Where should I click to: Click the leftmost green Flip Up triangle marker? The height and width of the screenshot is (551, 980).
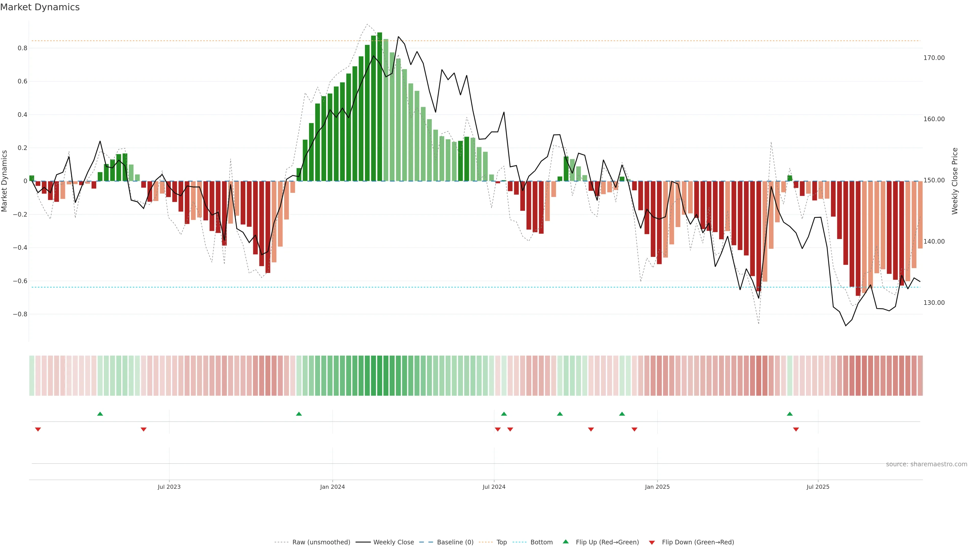(x=100, y=414)
